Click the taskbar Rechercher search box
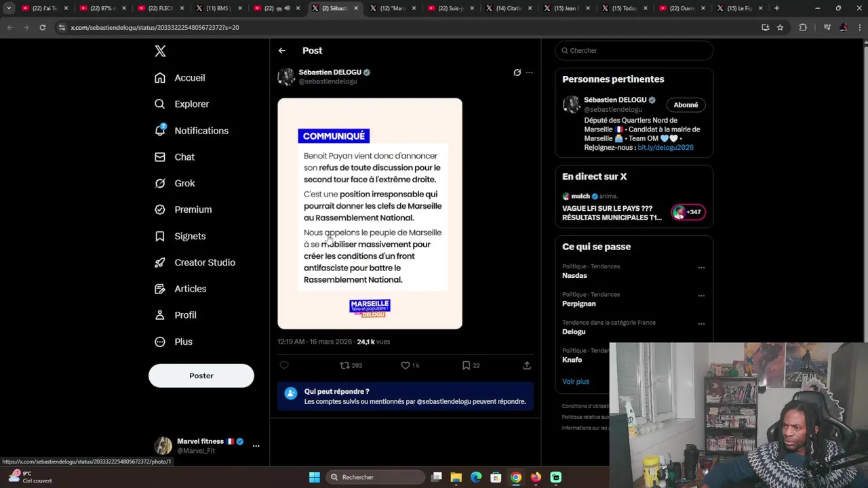The image size is (868, 488). point(375,477)
